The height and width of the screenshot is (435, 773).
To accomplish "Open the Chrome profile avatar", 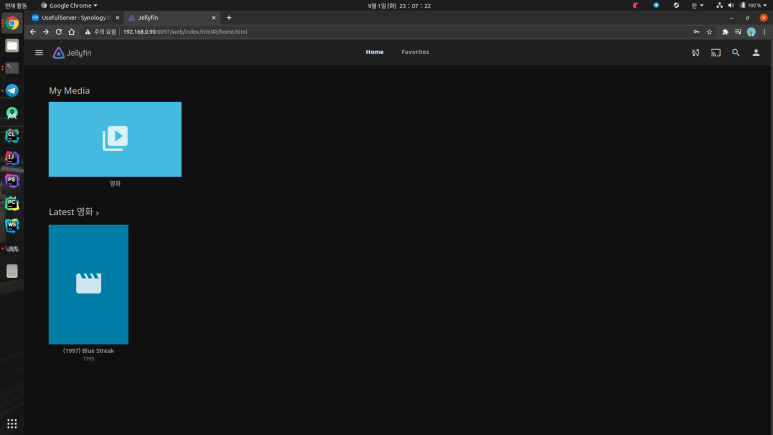I will pos(751,32).
